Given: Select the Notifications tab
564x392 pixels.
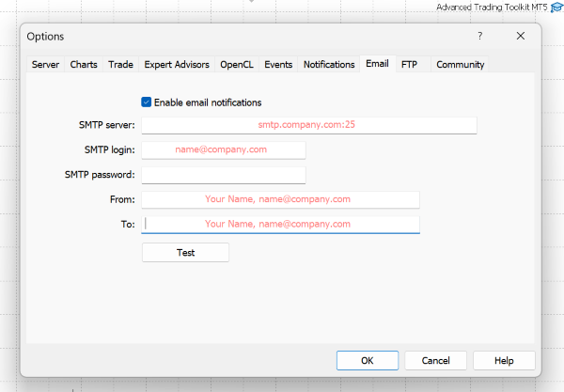Looking at the screenshot, I should click(329, 65).
